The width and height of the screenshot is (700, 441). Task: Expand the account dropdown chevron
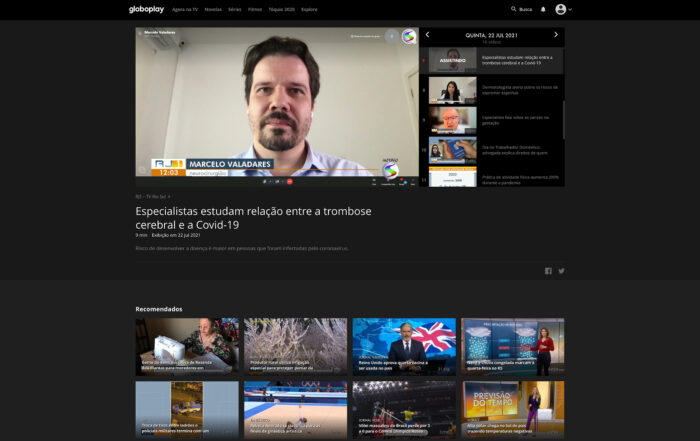[x=570, y=9]
